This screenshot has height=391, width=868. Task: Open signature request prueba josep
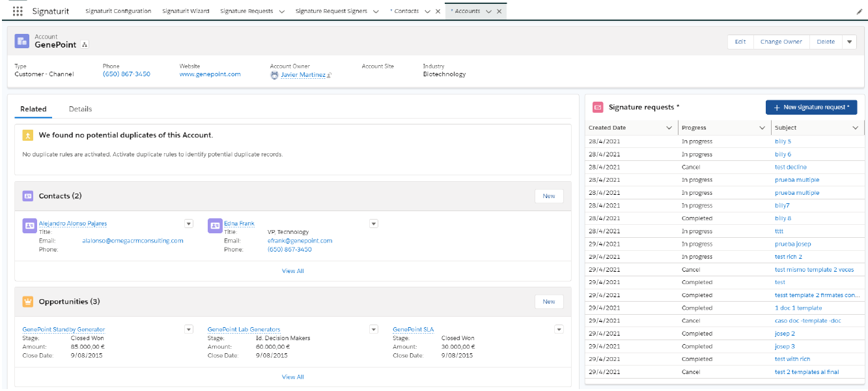(792, 244)
